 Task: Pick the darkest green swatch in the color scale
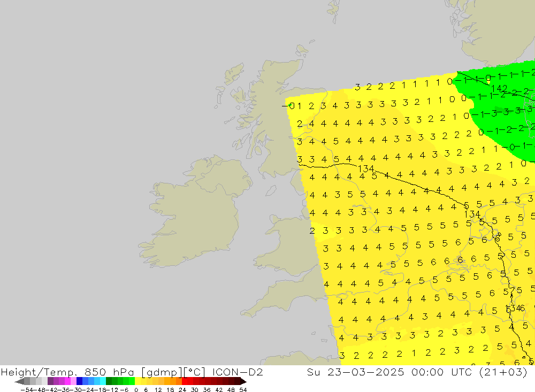pyautogui.click(x=109, y=381)
